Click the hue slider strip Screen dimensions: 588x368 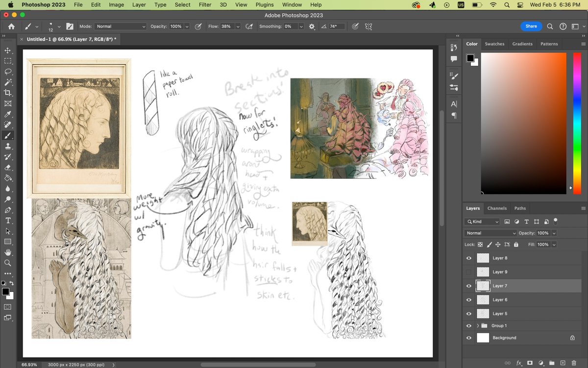coord(577,123)
